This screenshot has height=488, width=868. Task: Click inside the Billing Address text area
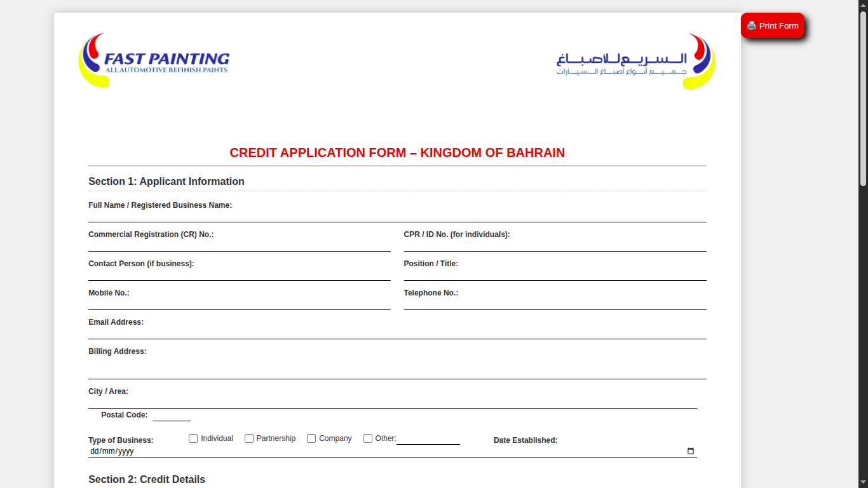(397, 369)
